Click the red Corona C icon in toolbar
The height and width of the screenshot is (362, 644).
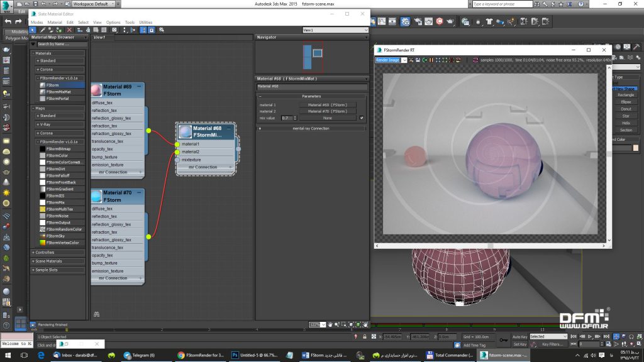[x=440, y=21]
